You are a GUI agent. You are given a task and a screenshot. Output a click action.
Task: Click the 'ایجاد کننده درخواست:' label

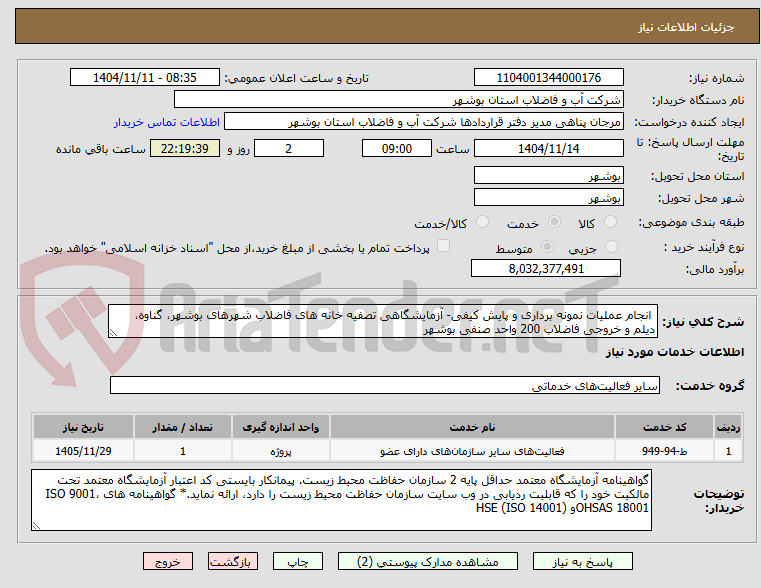click(689, 123)
